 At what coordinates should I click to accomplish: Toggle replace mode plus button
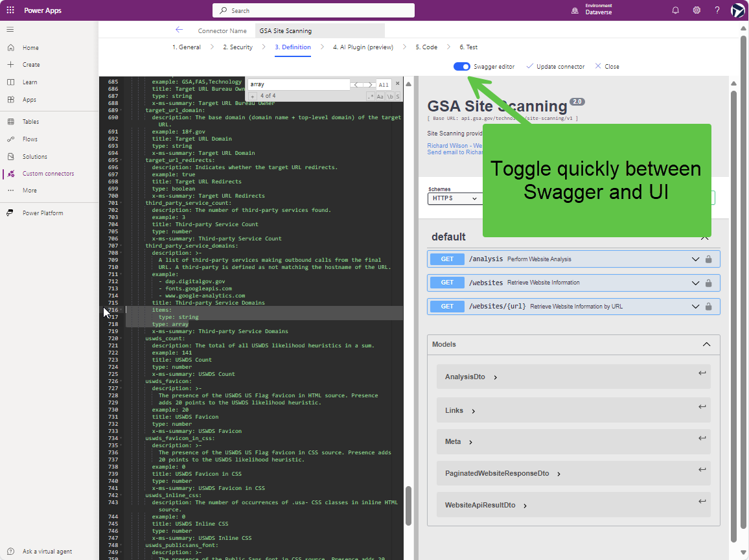253,97
